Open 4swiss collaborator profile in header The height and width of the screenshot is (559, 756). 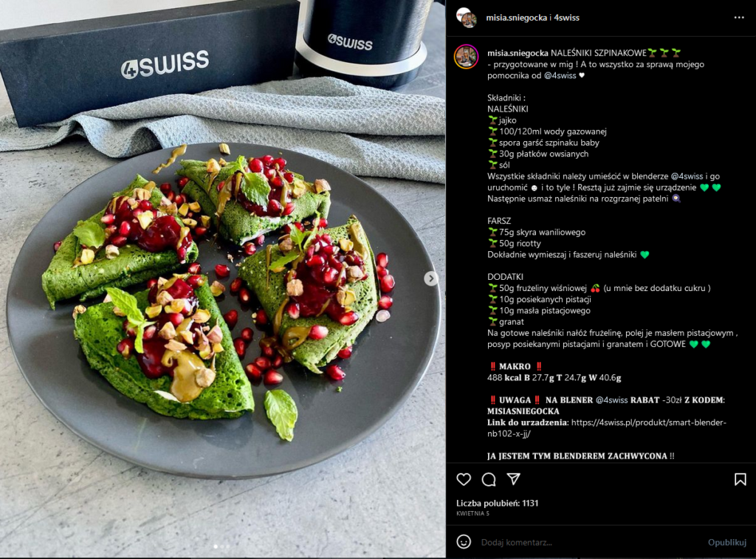pyautogui.click(x=566, y=18)
